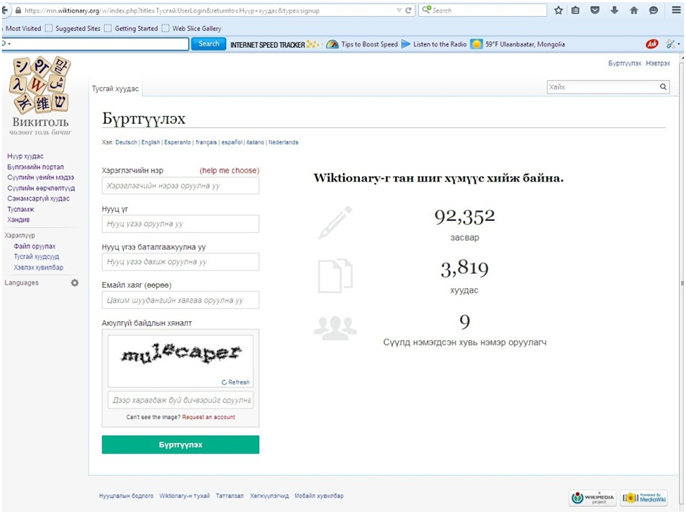
Task: Click the bookmark star icon
Action: click(558, 10)
